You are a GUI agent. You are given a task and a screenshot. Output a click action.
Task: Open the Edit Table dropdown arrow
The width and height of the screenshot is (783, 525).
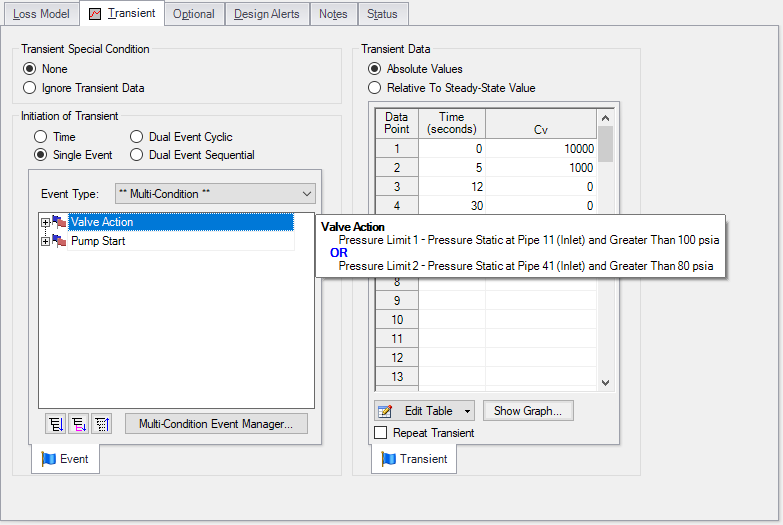point(467,411)
